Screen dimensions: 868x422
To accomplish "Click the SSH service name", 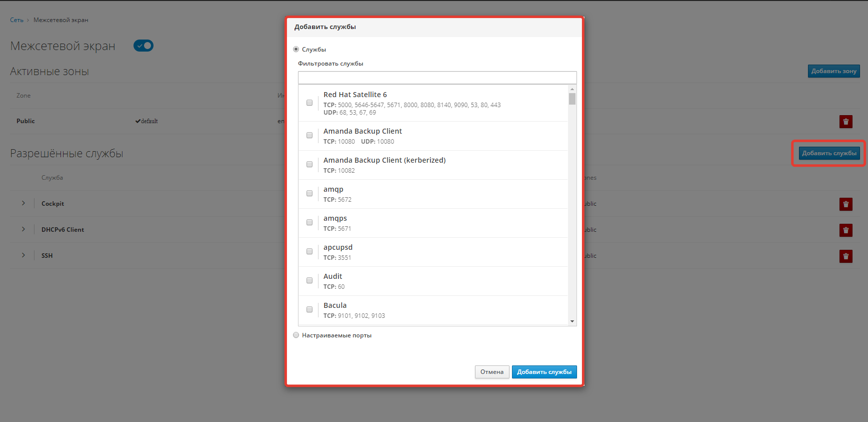I will pos(47,256).
